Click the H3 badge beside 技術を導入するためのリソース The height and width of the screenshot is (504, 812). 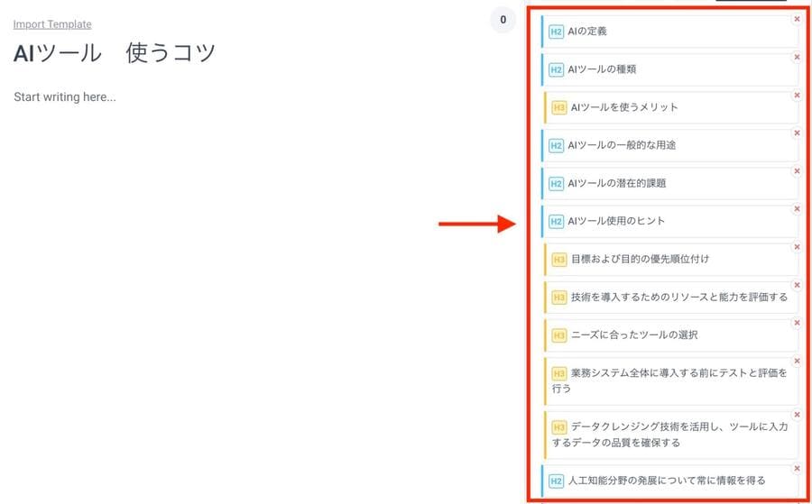coord(559,297)
